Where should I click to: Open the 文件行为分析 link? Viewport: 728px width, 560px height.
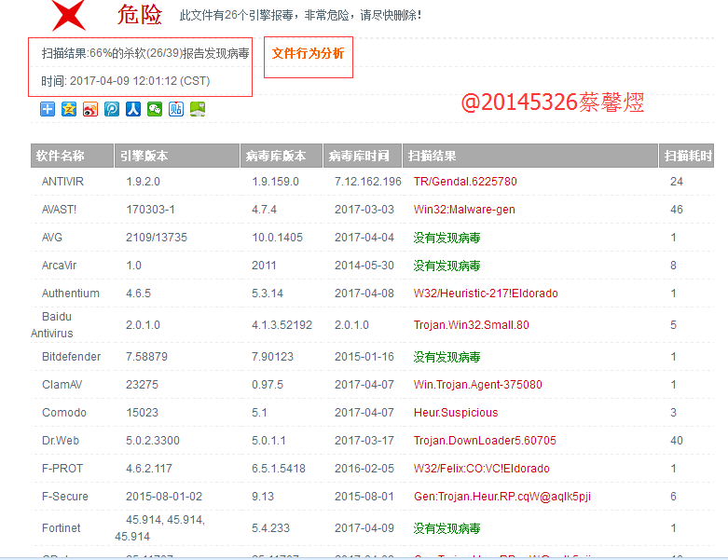pos(308,54)
